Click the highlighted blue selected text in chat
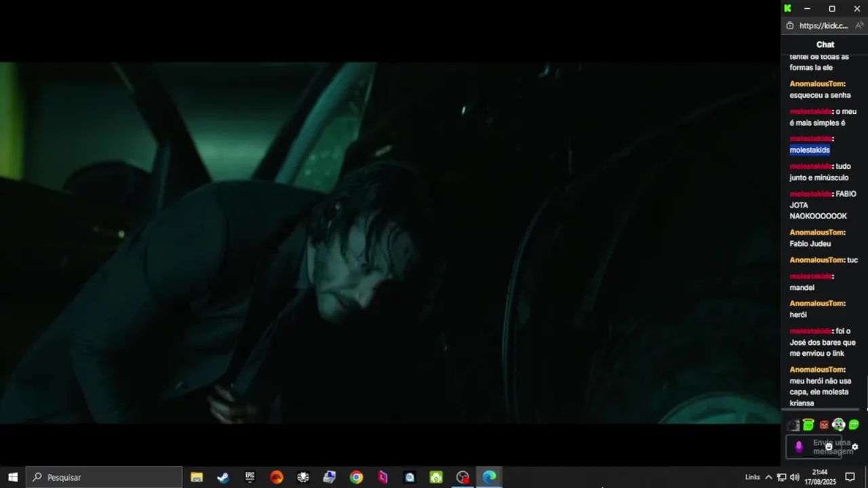The image size is (868, 488). [x=810, y=150]
